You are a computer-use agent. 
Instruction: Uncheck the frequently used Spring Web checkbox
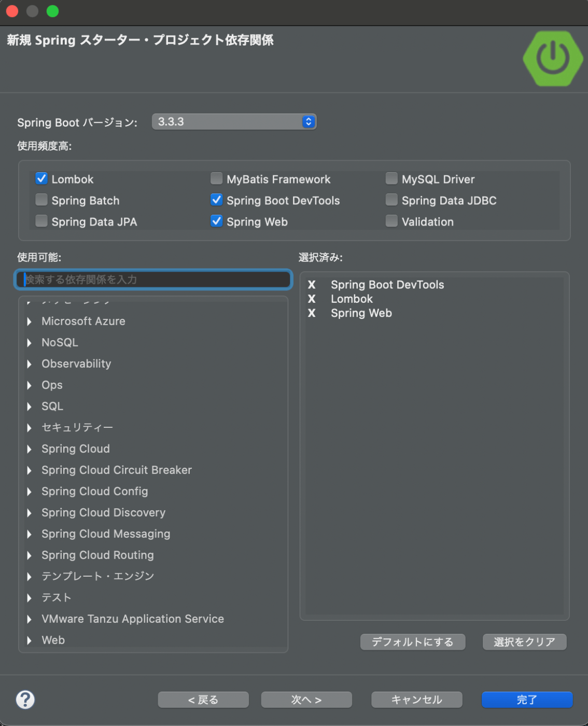click(x=217, y=221)
